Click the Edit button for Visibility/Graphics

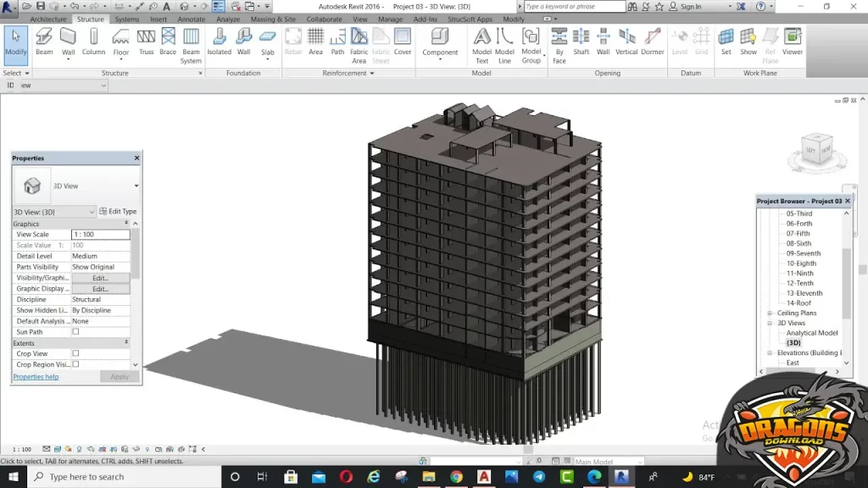pos(99,277)
